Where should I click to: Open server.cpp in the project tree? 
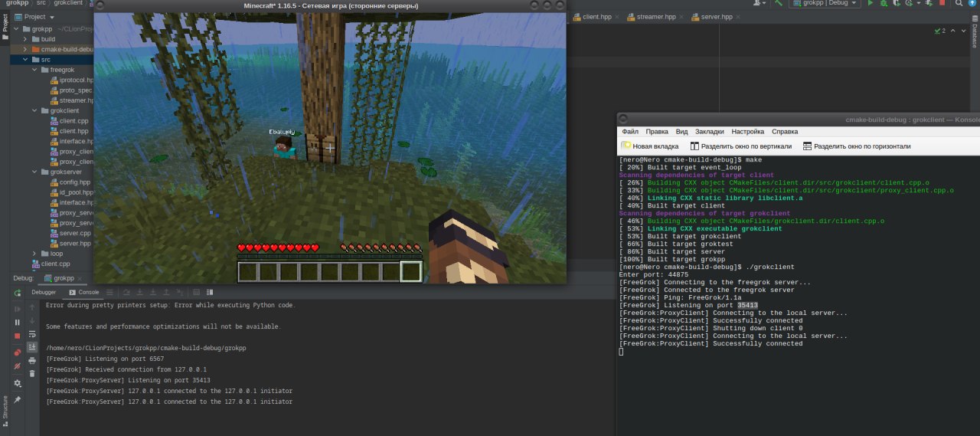(70, 233)
